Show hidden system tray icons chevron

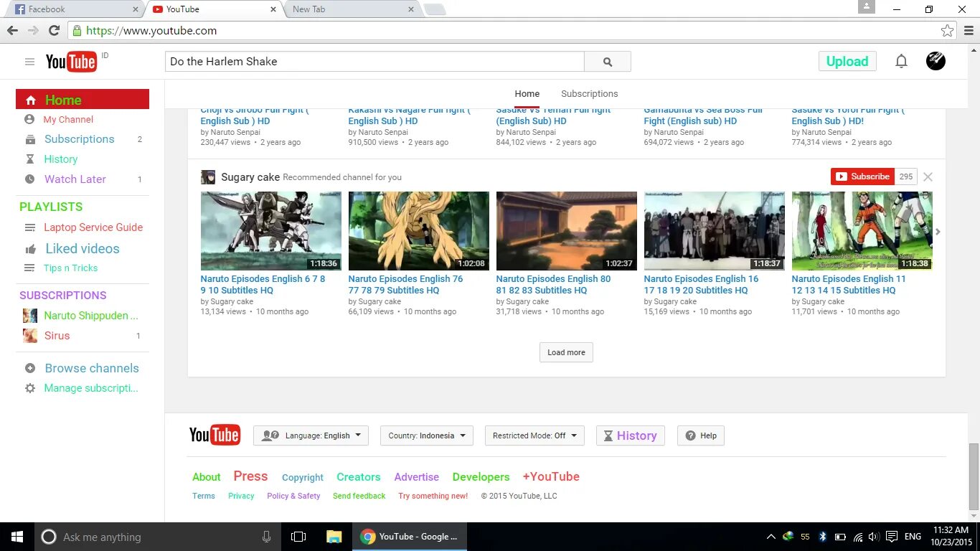pos(771,537)
